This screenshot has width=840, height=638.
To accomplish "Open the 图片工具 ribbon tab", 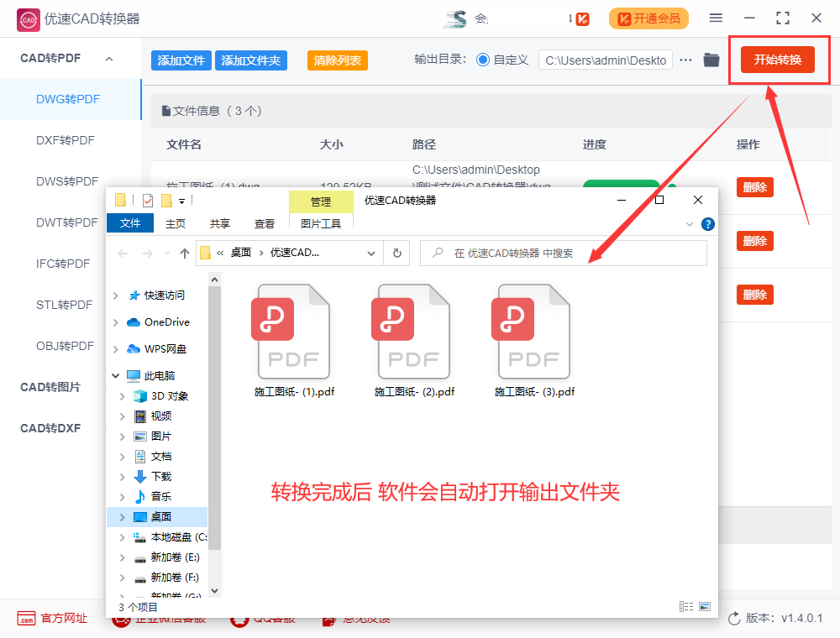I will click(x=321, y=224).
